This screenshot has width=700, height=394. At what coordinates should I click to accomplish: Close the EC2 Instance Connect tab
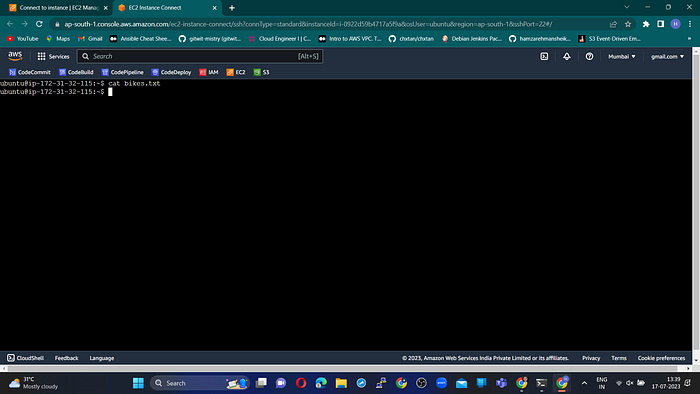215,8
